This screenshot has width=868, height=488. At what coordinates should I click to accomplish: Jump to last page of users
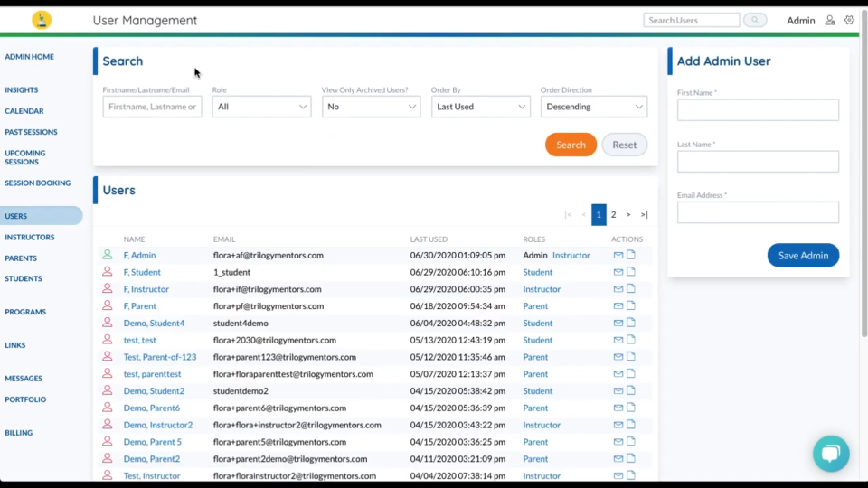point(644,214)
